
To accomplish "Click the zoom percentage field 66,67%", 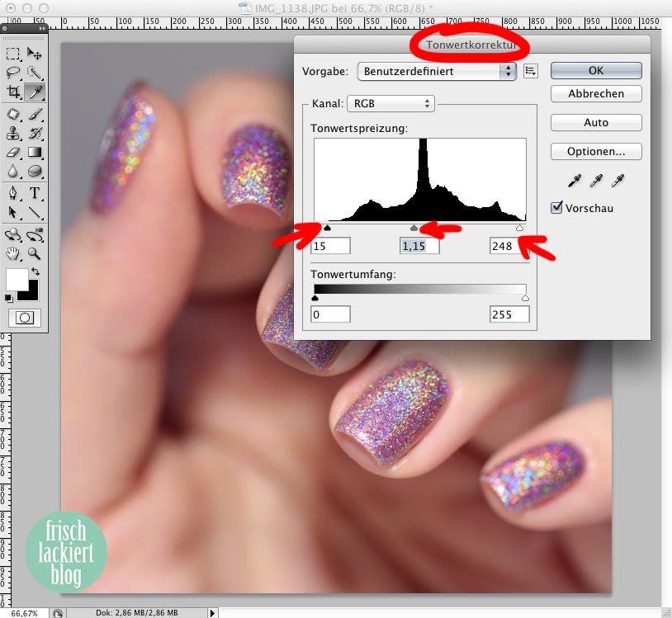I will (25, 613).
